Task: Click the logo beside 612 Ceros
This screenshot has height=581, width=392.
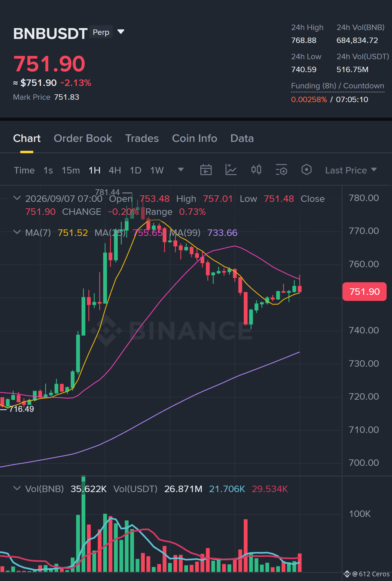Action: point(347,574)
